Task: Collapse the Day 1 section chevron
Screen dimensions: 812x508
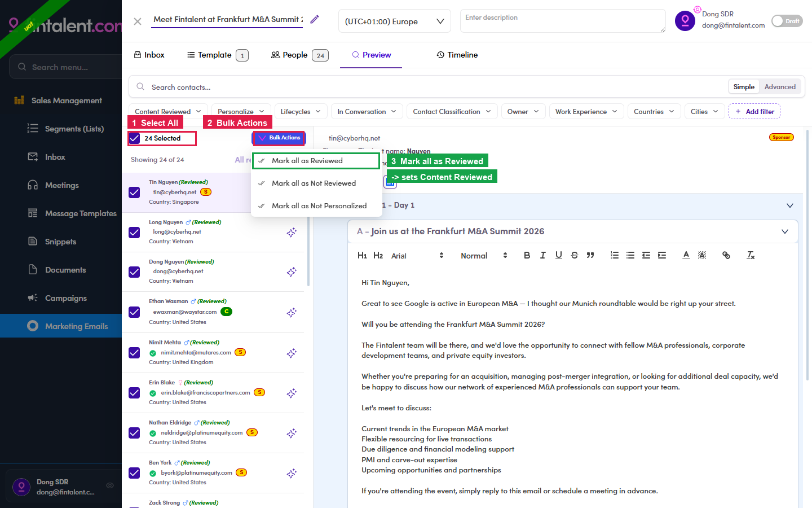Action: click(x=790, y=205)
